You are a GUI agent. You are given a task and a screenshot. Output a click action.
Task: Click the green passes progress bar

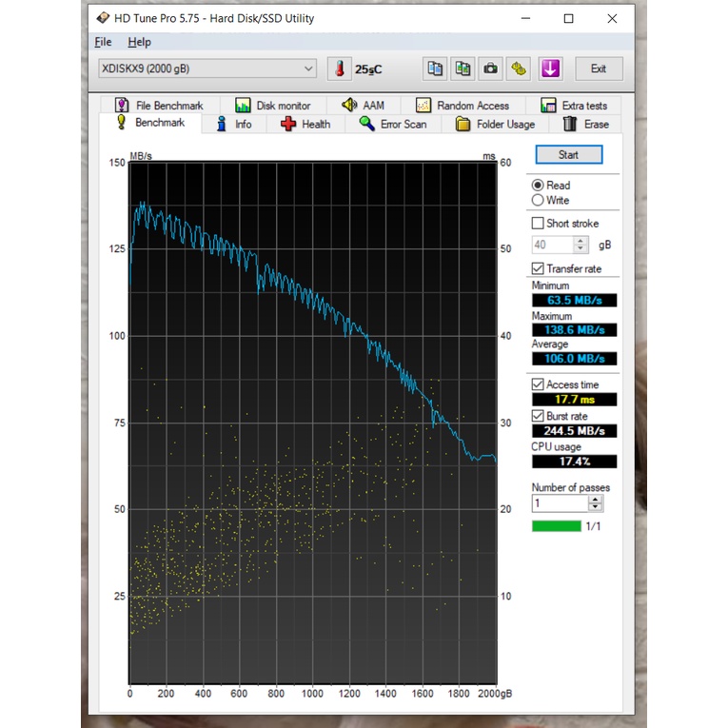tap(557, 526)
